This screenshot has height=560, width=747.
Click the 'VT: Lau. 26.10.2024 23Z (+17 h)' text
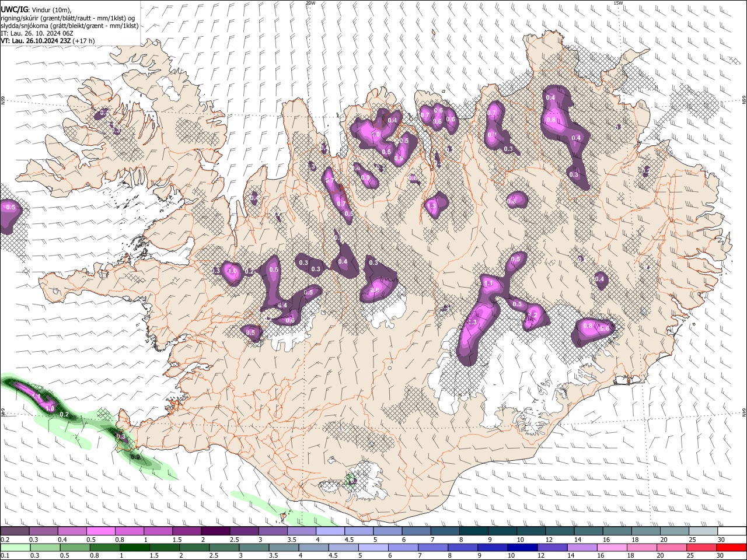tap(48, 41)
